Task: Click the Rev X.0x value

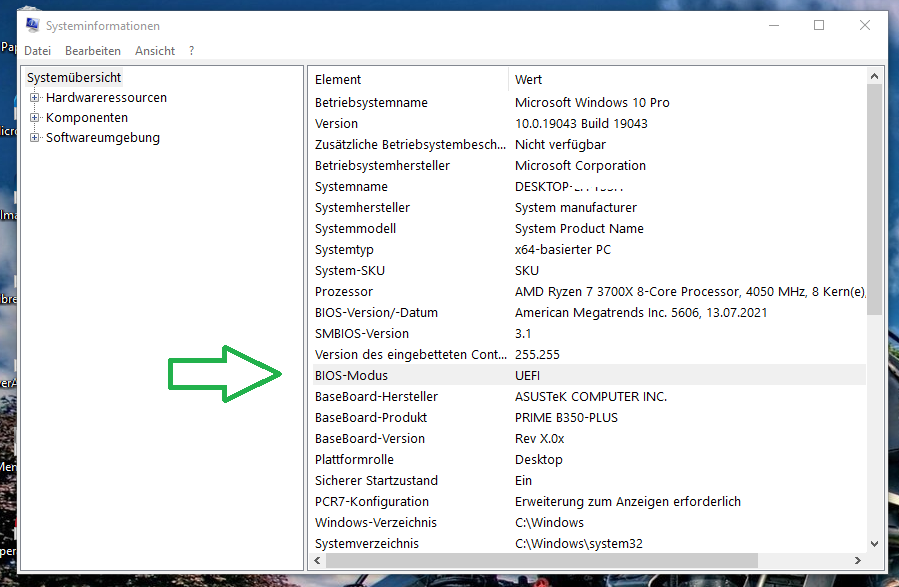Action: coord(540,439)
